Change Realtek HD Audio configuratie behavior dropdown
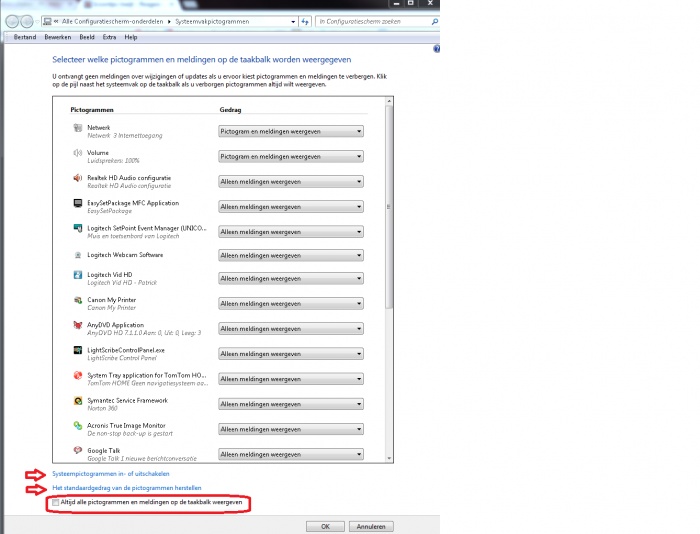 (x=291, y=181)
